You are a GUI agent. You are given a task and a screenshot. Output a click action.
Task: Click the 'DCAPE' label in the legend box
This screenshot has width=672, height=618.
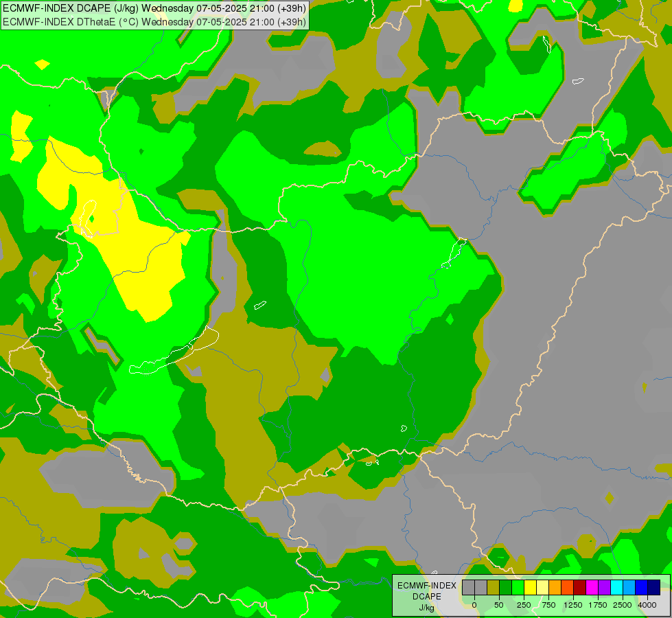click(427, 597)
